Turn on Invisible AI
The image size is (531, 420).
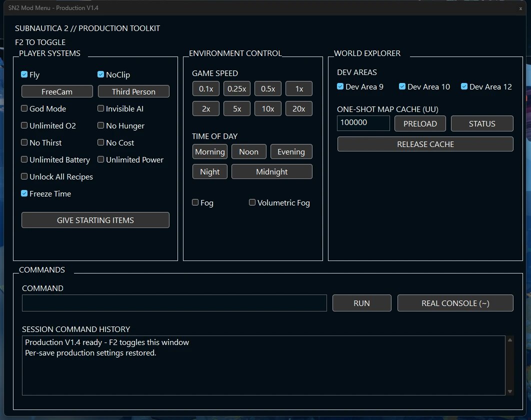click(100, 108)
